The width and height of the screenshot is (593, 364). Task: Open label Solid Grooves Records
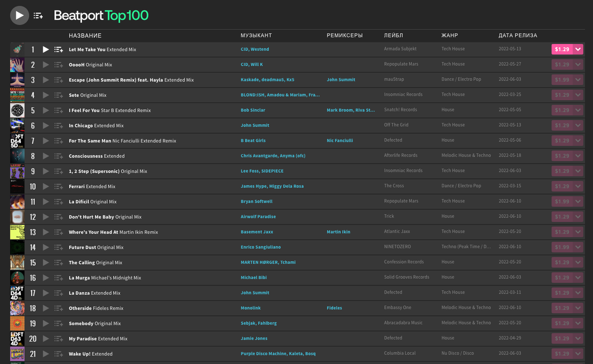[x=407, y=278]
